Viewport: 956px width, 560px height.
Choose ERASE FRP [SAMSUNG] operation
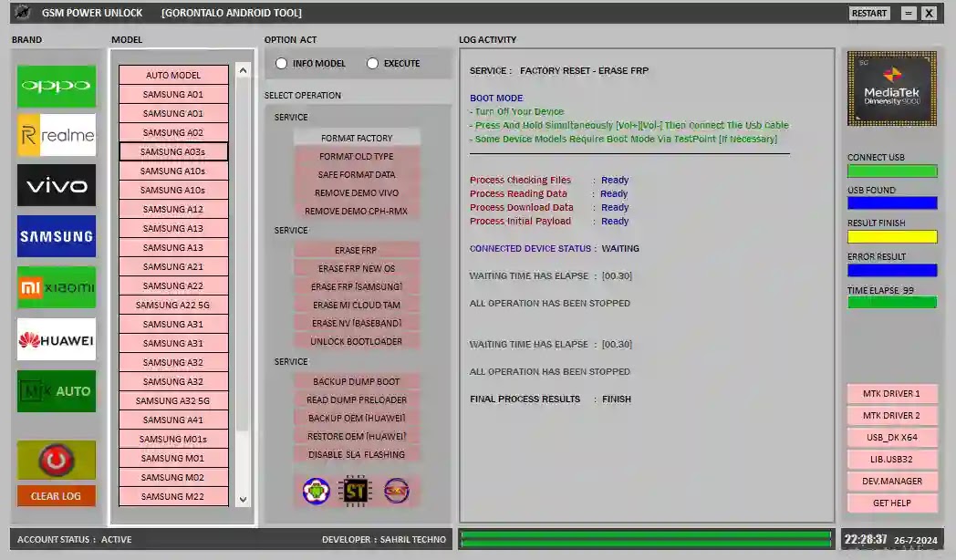357,287
